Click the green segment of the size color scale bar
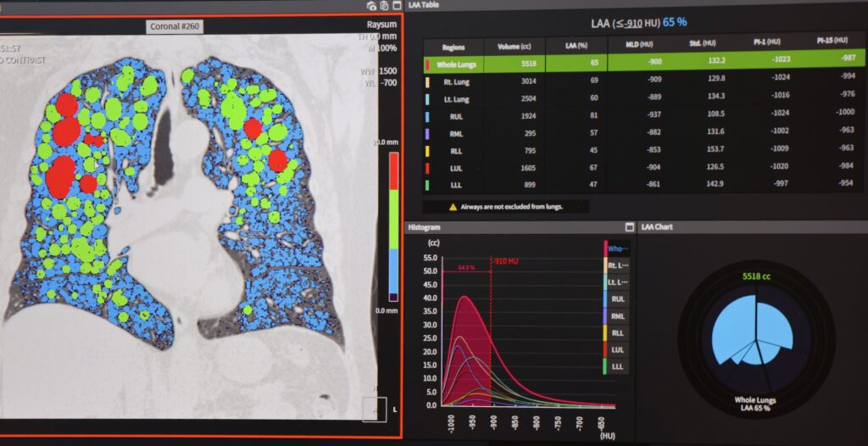868x446 pixels. (393, 220)
